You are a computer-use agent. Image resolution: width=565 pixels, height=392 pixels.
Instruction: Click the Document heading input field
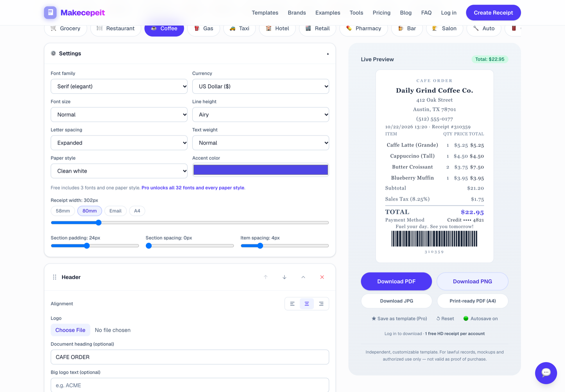[x=190, y=357]
